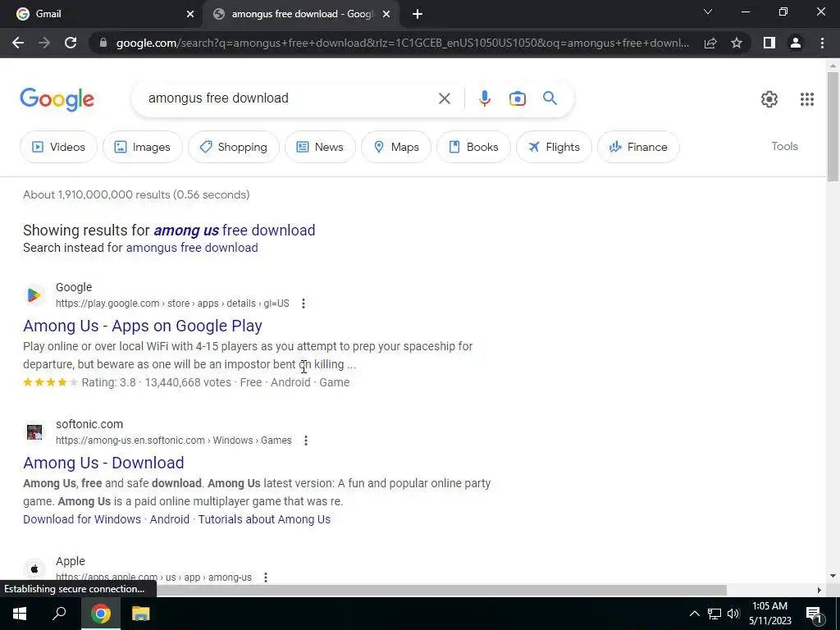
Task: Share this page icon in address bar
Action: click(710, 43)
